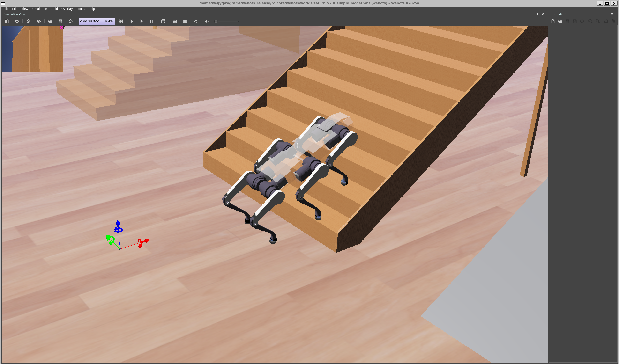Open a file in Text Editor
619x364 pixels.
pos(560,21)
